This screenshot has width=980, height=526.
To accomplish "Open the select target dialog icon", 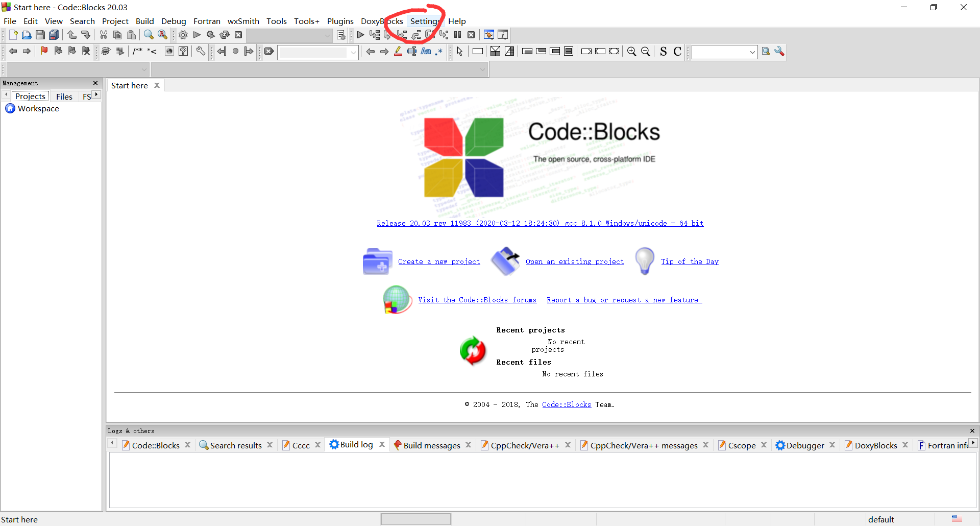I will click(341, 35).
